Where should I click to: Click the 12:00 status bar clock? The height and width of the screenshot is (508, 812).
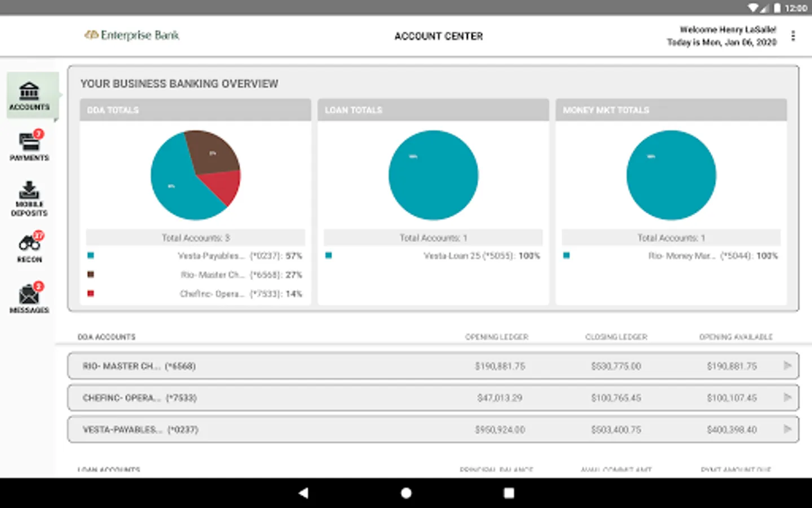(x=796, y=8)
